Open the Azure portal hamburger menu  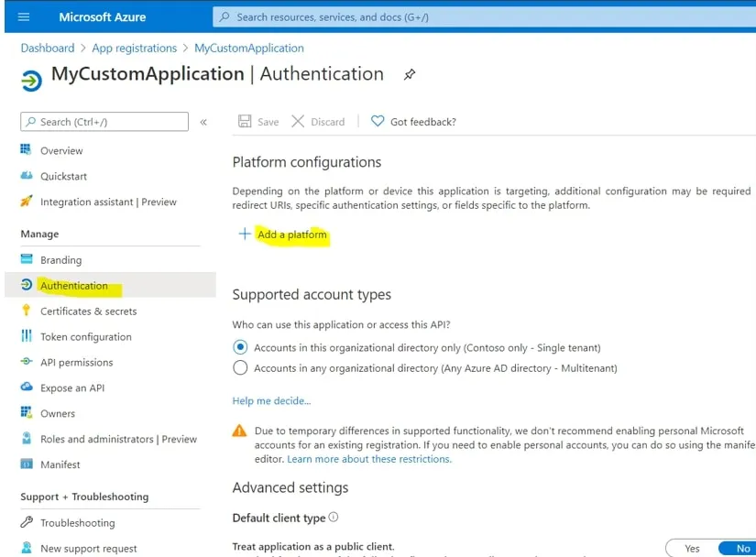pos(24,16)
